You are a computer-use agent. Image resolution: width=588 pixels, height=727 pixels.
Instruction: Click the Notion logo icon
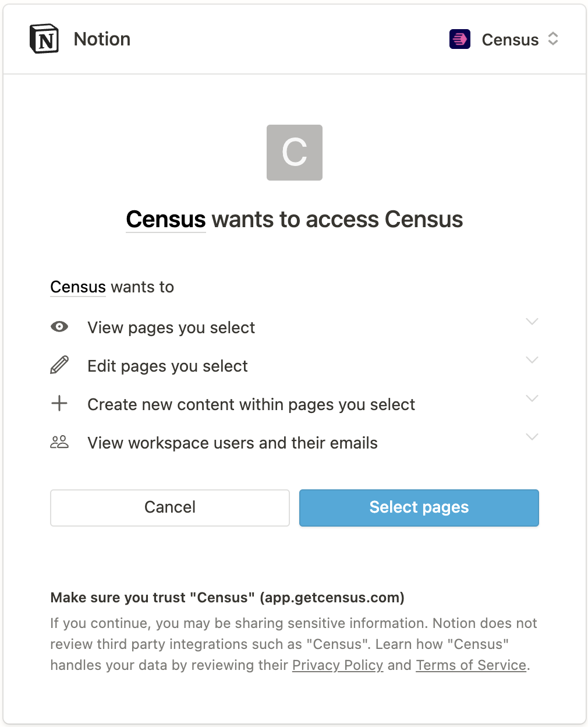click(x=44, y=39)
